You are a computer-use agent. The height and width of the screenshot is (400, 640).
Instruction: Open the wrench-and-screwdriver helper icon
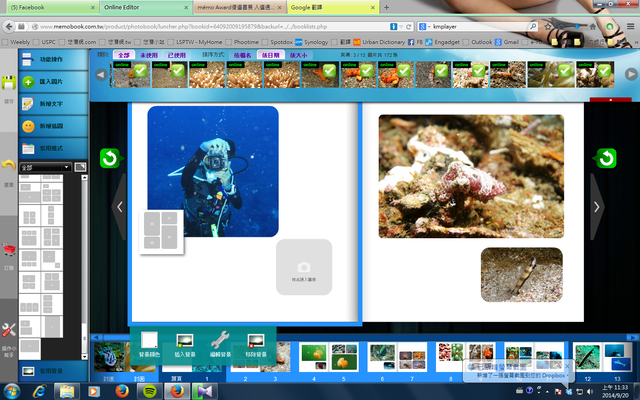point(9,330)
